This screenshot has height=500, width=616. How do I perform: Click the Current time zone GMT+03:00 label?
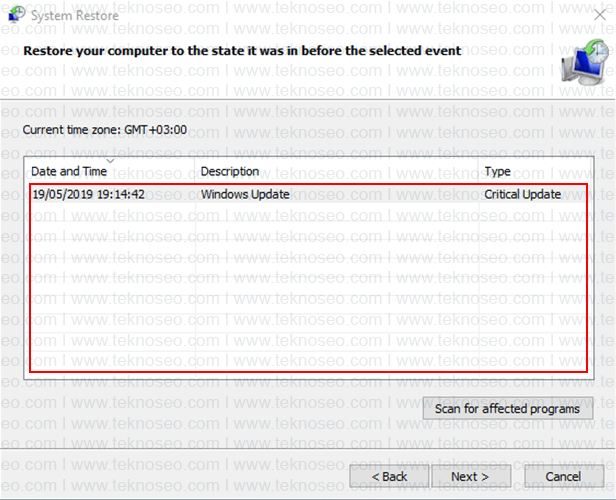point(104,130)
